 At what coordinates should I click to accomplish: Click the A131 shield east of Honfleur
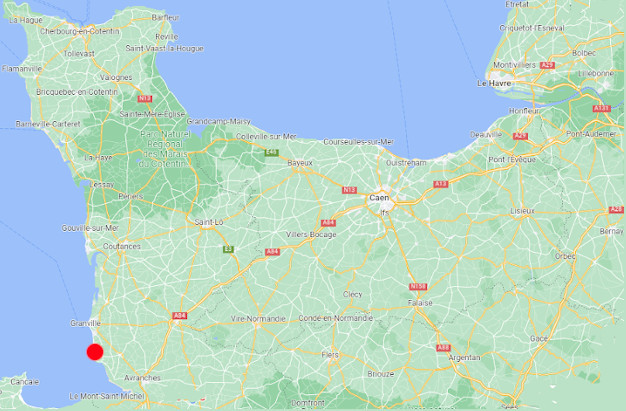coord(602,109)
